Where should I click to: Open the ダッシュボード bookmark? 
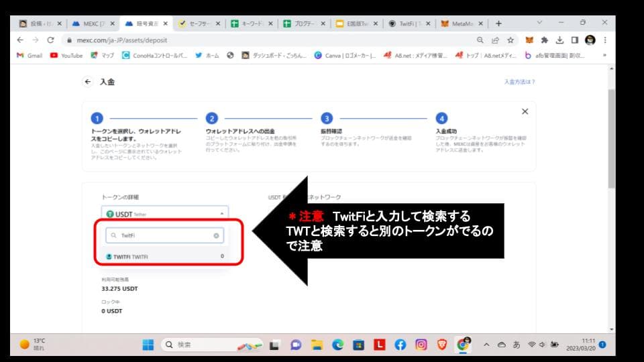[274, 56]
